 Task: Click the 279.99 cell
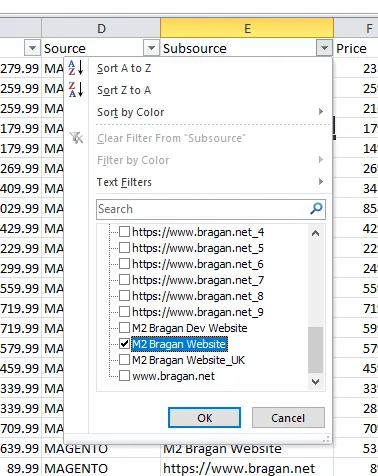tap(20, 68)
